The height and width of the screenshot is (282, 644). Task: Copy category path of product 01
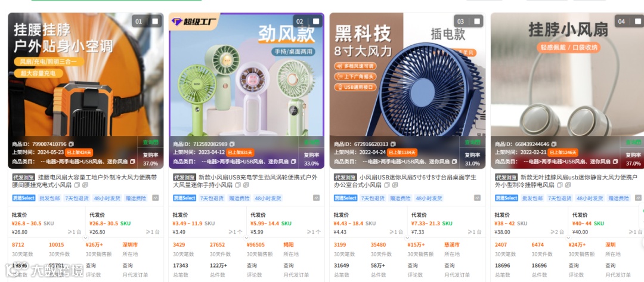coord(132,162)
